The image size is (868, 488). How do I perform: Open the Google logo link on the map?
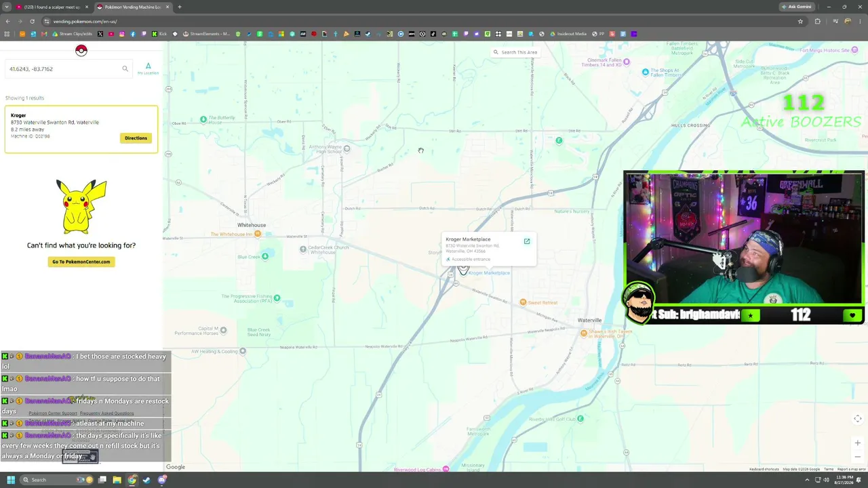[176, 467]
